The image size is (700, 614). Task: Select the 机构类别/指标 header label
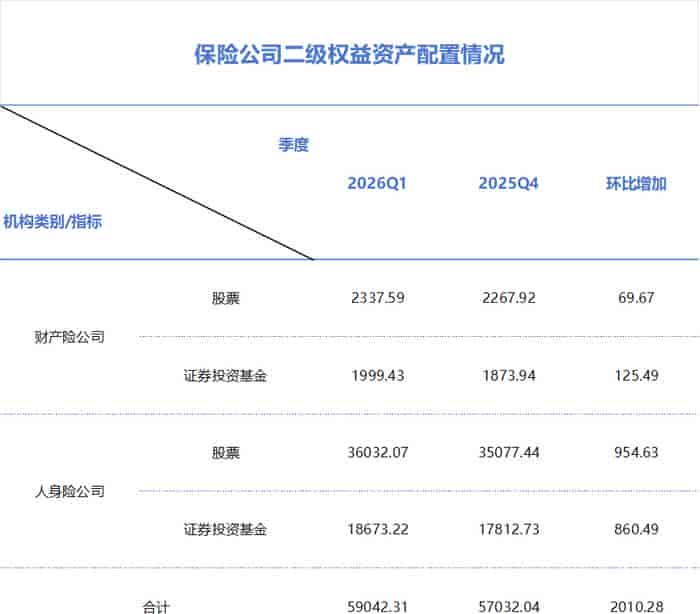[53, 221]
